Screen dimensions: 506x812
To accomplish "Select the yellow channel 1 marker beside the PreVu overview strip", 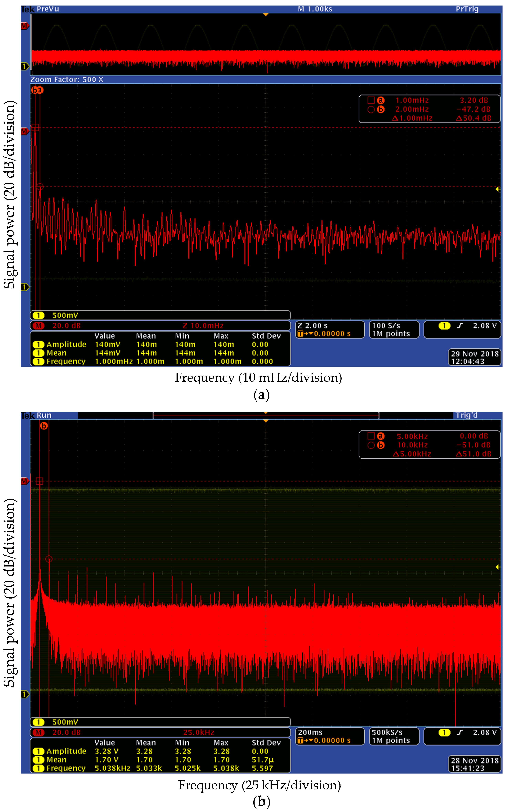I will [x=25, y=66].
